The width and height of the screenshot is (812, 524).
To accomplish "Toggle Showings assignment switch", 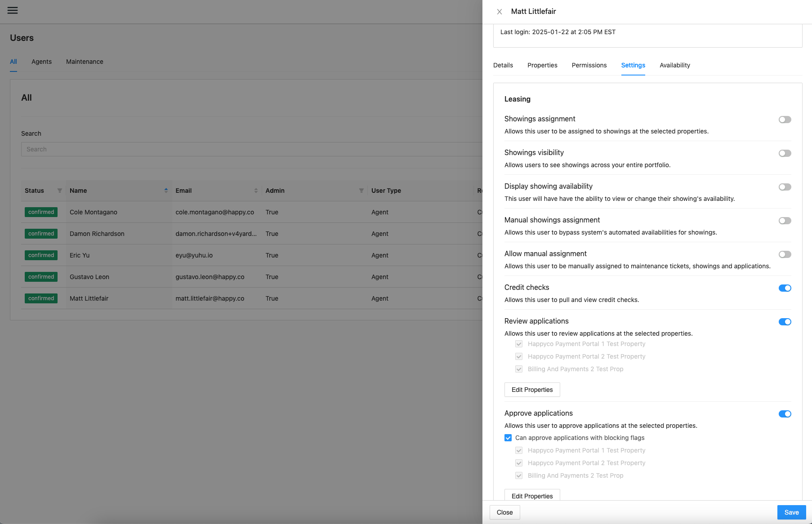I will click(x=785, y=120).
